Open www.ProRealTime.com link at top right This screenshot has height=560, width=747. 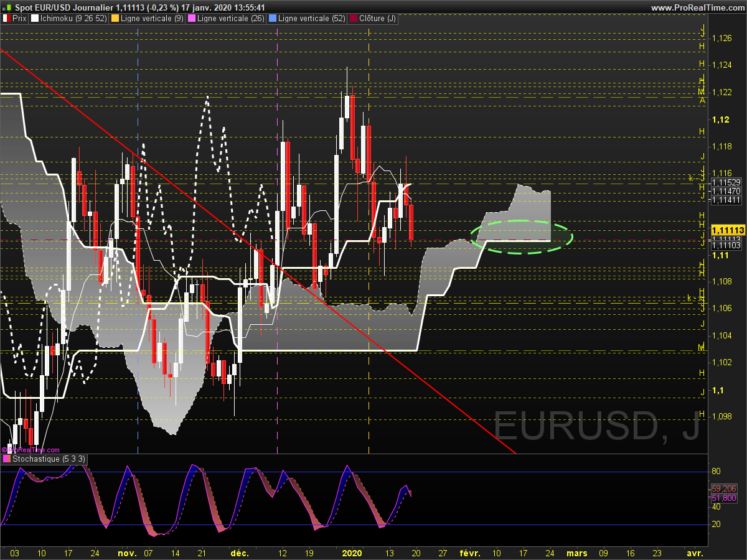pyautogui.click(x=697, y=7)
